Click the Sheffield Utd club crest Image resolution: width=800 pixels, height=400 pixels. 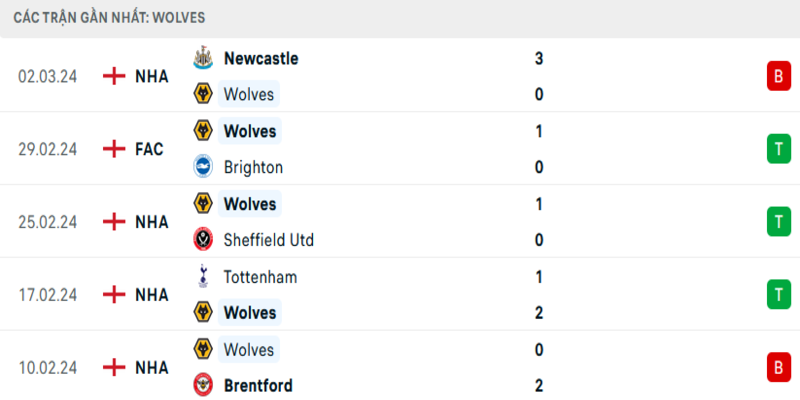click(x=203, y=240)
